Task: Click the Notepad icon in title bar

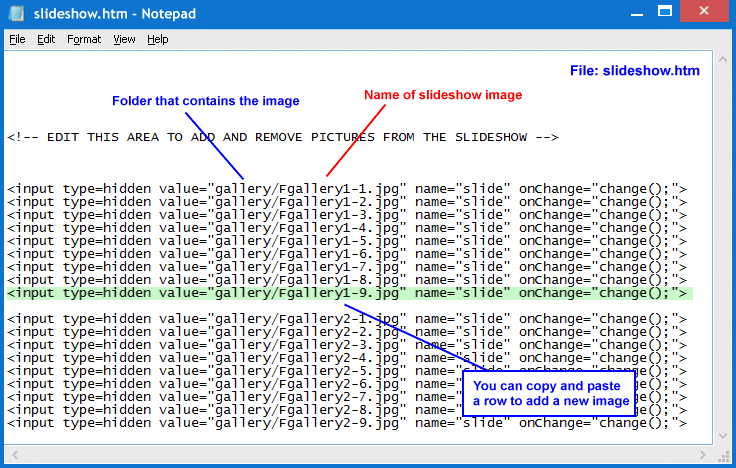Action: click(x=16, y=13)
